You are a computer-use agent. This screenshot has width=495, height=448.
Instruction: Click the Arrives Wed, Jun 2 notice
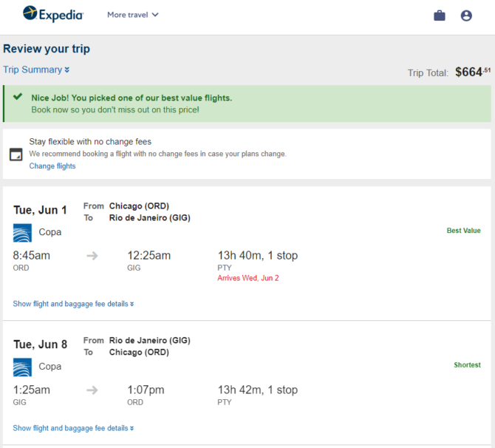(248, 278)
